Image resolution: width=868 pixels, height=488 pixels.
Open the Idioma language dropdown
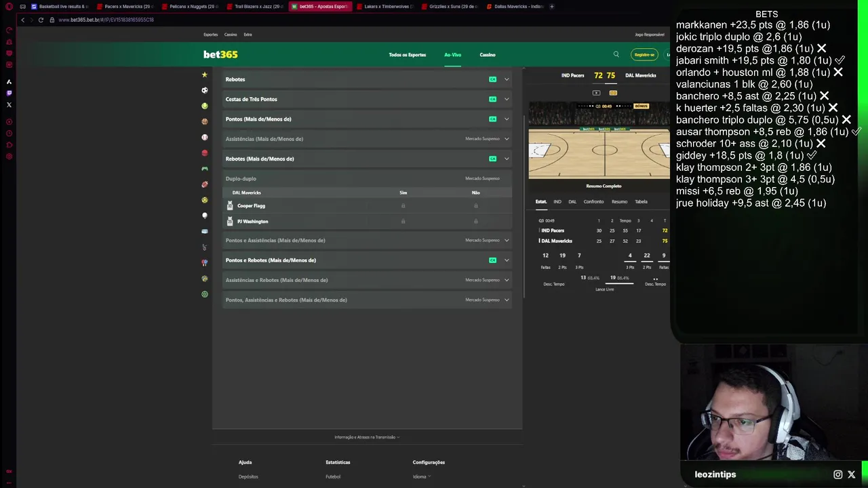[x=422, y=476]
